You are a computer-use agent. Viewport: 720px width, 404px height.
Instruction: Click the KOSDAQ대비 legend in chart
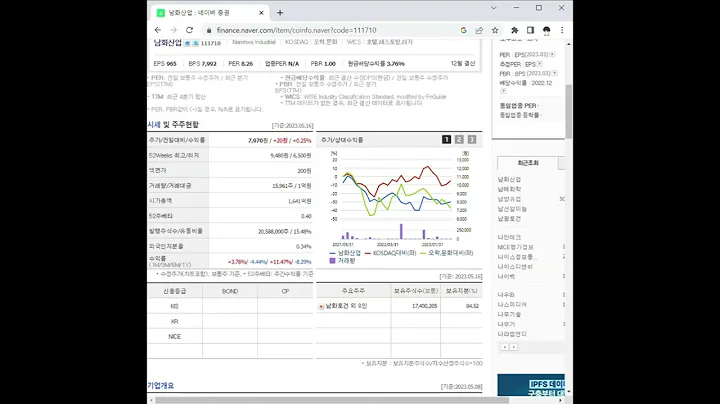click(x=391, y=253)
